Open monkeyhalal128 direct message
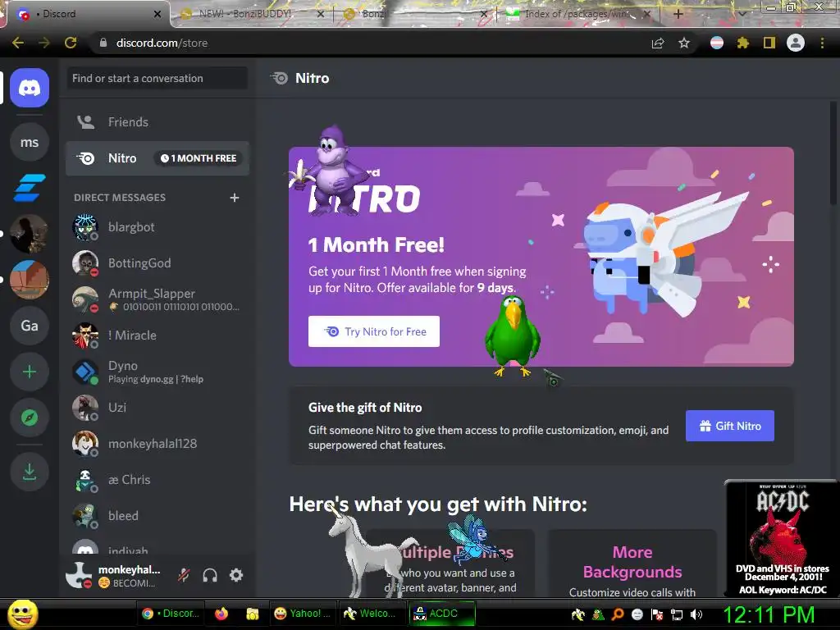This screenshot has width=840, height=630. click(x=157, y=444)
